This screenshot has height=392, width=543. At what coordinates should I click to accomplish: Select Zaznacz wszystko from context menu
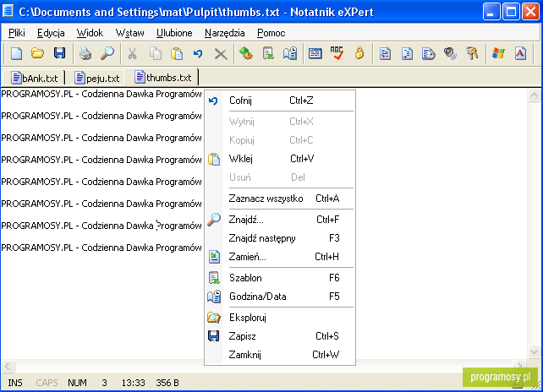(x=280, y=199)
